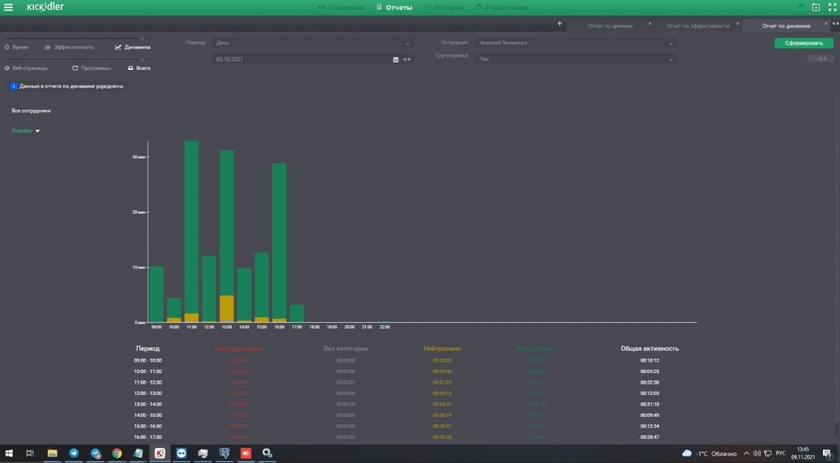The image size is (840, 463).
Task: Toggle fullscreen mode icon in header
Action: coord(831,7)
